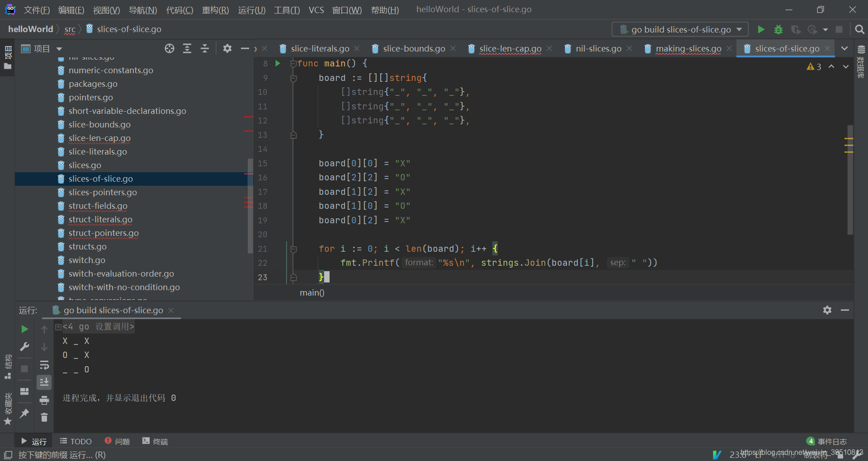Open 编辑(E) menu
This screenshot has width=868, height=461.
[71, 10]
